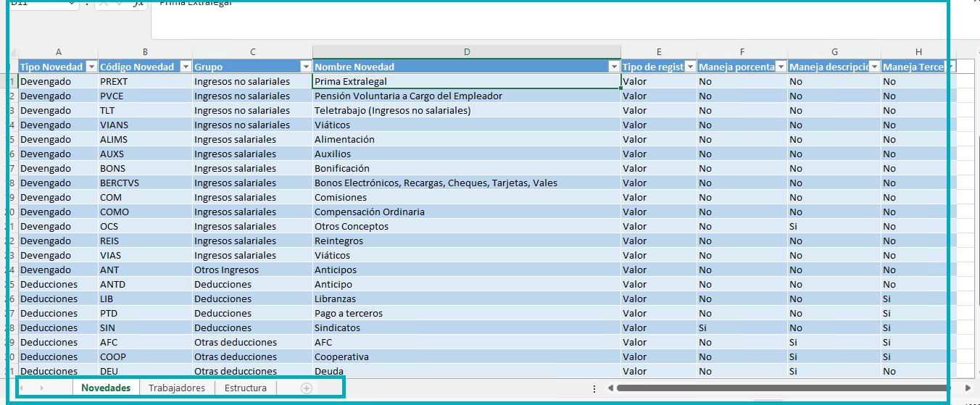The image size is (980, 405).
Task: Open the Tipo Novedad filter dropdown
Action: (91, 67)
